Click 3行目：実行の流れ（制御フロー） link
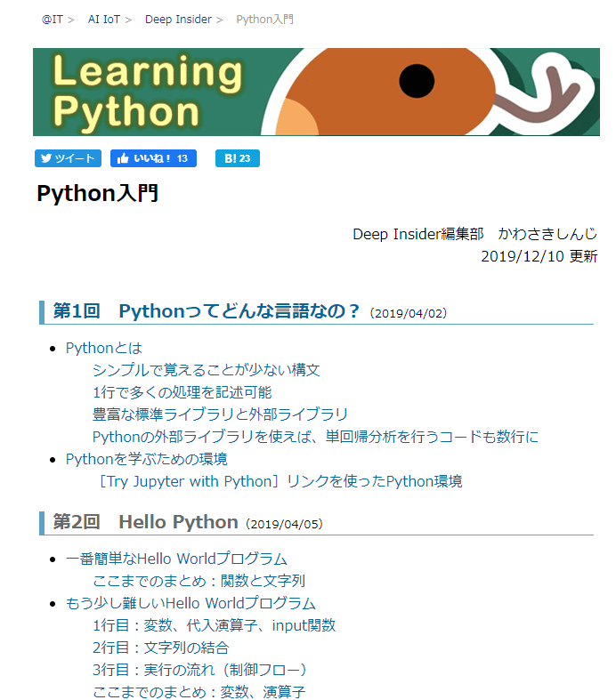Viewport: 616px width, 700px height. tap(199, 670)
